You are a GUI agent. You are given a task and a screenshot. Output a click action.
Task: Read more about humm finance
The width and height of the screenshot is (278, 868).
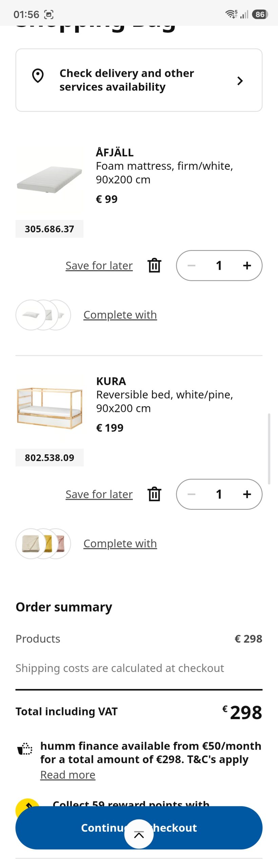pyautogui.click(x=68, y=775)
